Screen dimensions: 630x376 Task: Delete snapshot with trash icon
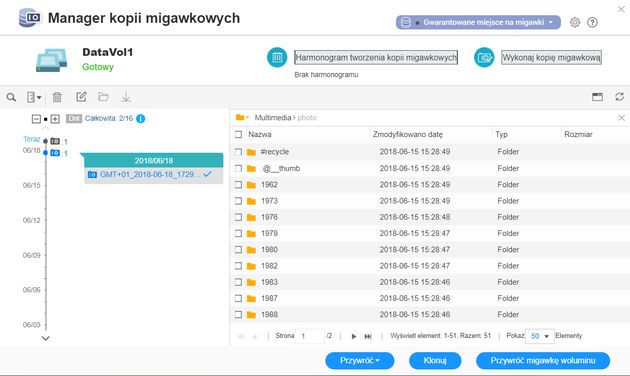point(57,97)
